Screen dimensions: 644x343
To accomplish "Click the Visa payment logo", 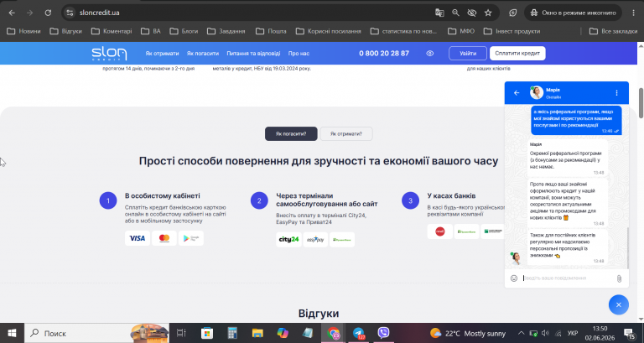I will point(138,238).
